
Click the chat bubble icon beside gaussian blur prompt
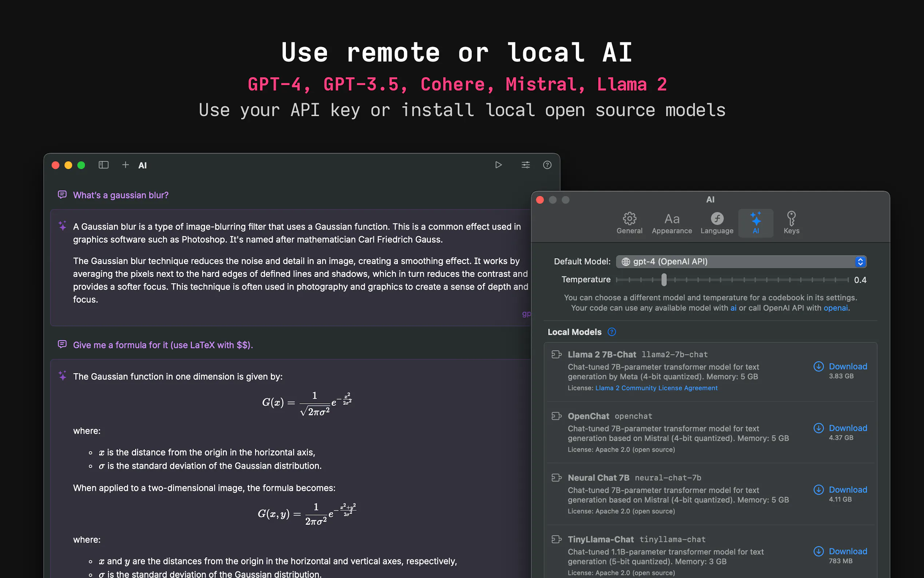62,195
